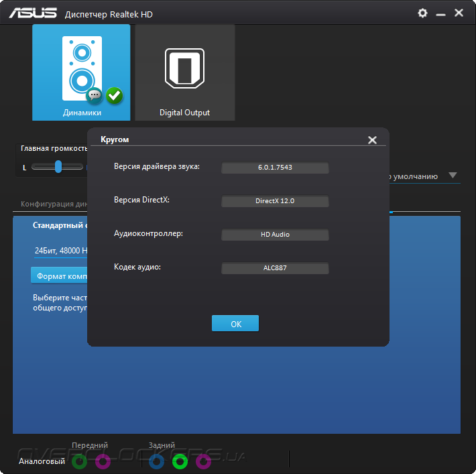Click the Задний jack group label
476x474 pixels.
(x=162, y=445)
